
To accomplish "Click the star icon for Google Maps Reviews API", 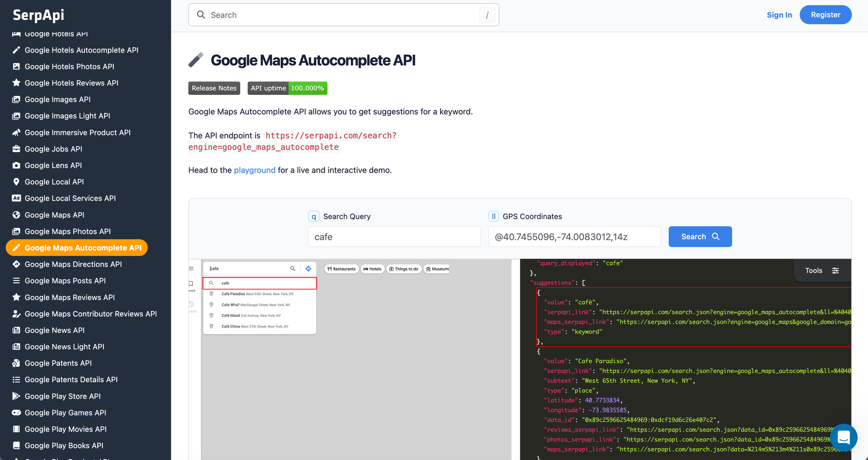I will coord(16,297).
